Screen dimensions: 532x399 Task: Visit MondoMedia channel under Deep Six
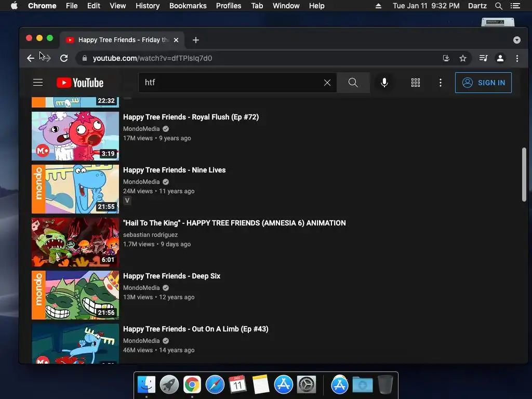point(141,288)
